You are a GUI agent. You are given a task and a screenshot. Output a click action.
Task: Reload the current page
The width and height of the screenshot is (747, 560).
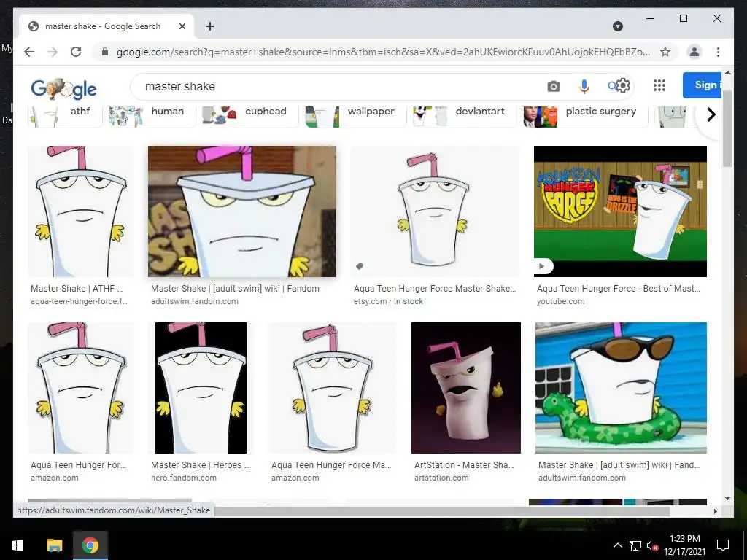[x=76, y=52]
